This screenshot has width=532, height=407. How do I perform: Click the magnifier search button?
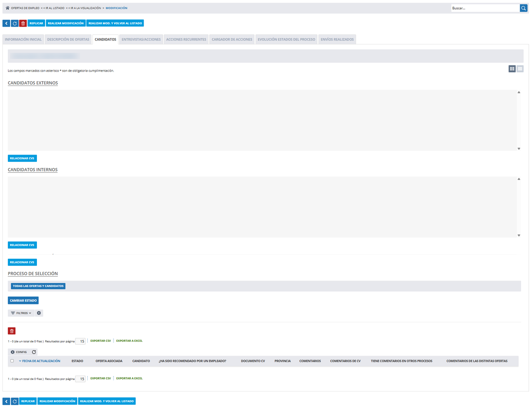(x=524, y=8)
